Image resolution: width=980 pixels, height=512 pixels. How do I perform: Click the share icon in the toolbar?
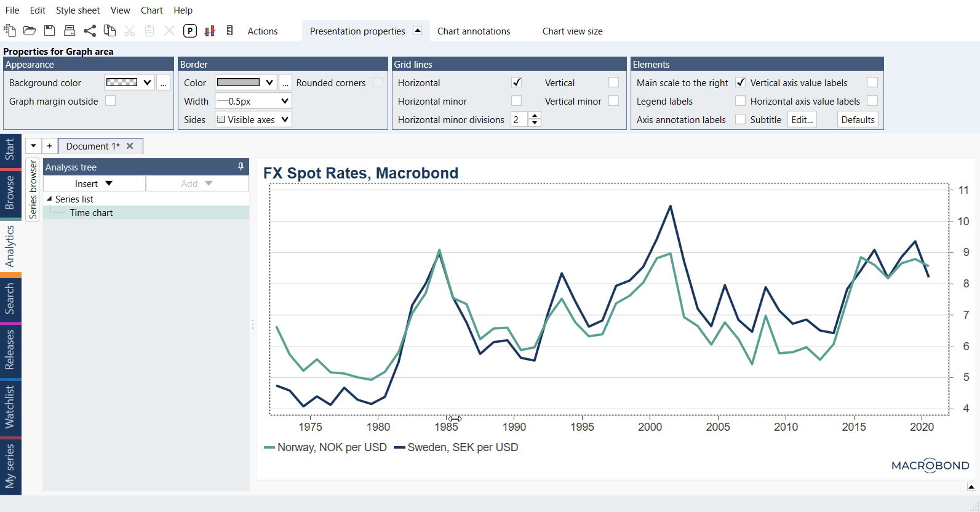point(90,30)
